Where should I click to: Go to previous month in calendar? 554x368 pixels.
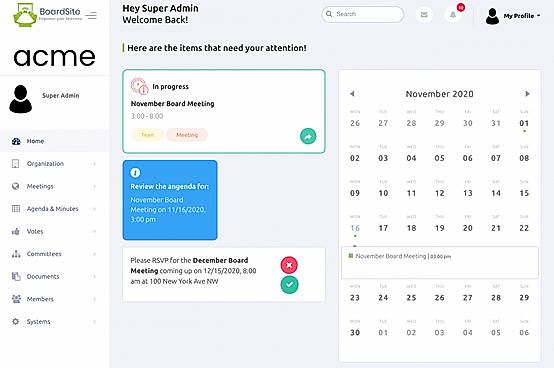click(x=352, y=94)
